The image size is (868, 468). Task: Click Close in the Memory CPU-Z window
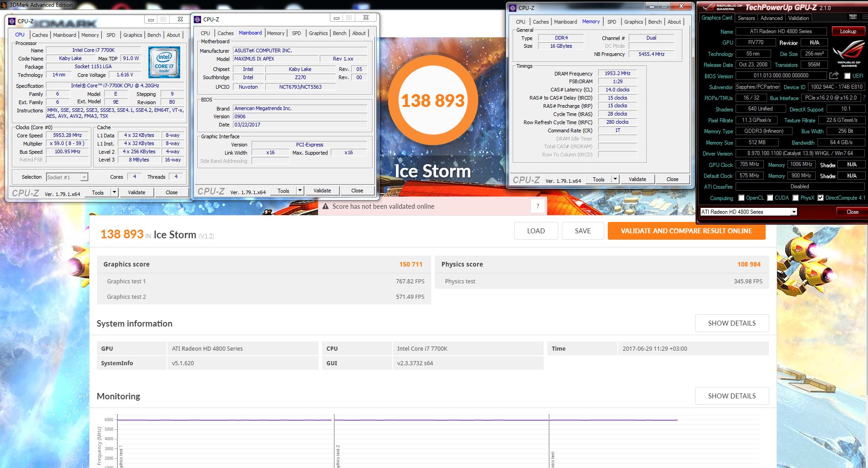(x=672, y=179)
